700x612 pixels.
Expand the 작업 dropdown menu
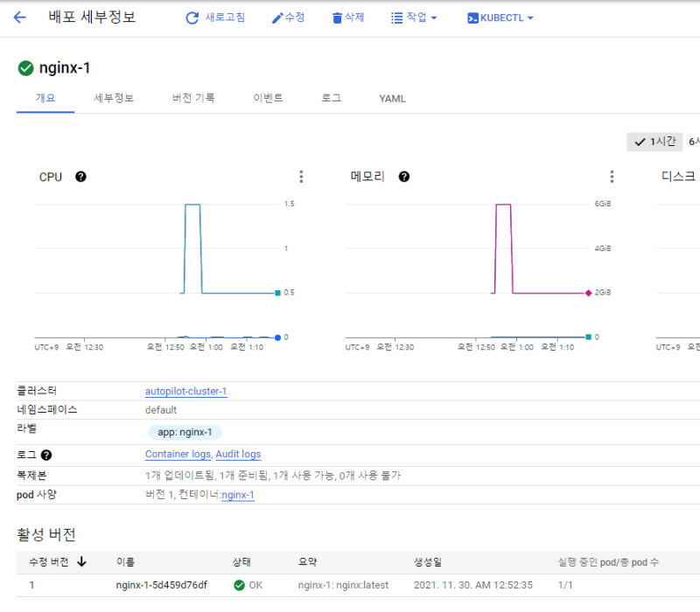coord(413,17)
